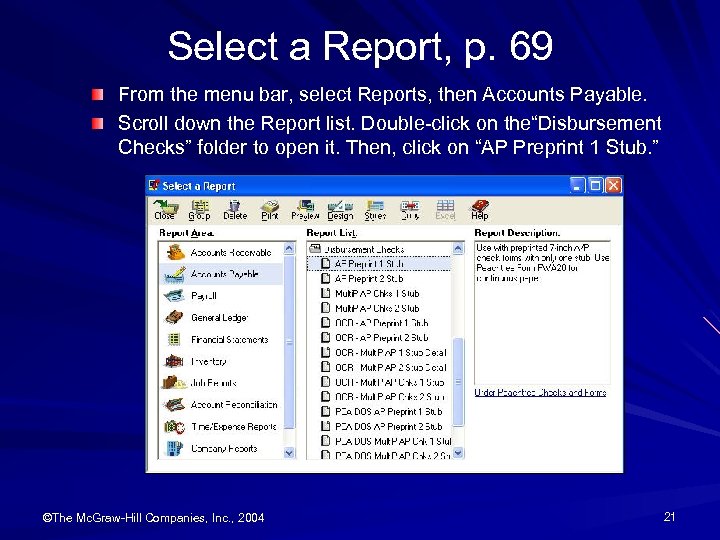Select OCR - MultP AP Chks 1 Stub
This screenshot has width=720, height=540.
click(383, 382)
